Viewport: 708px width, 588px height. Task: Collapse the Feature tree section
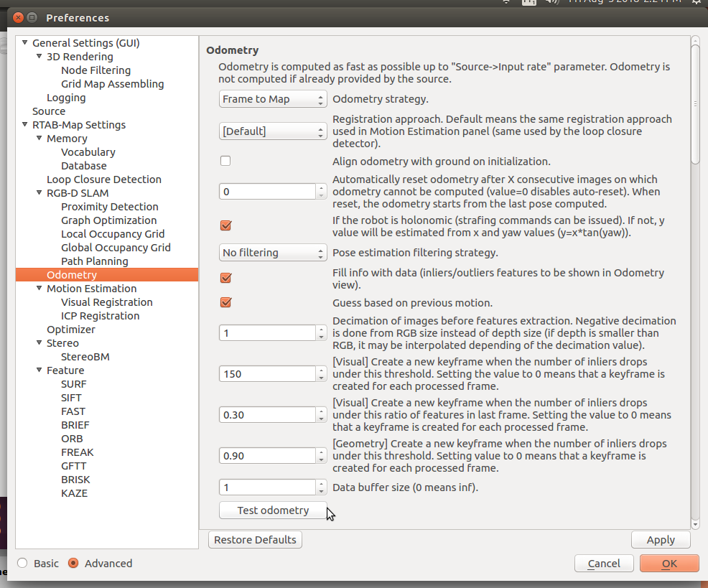pos(39,370)
